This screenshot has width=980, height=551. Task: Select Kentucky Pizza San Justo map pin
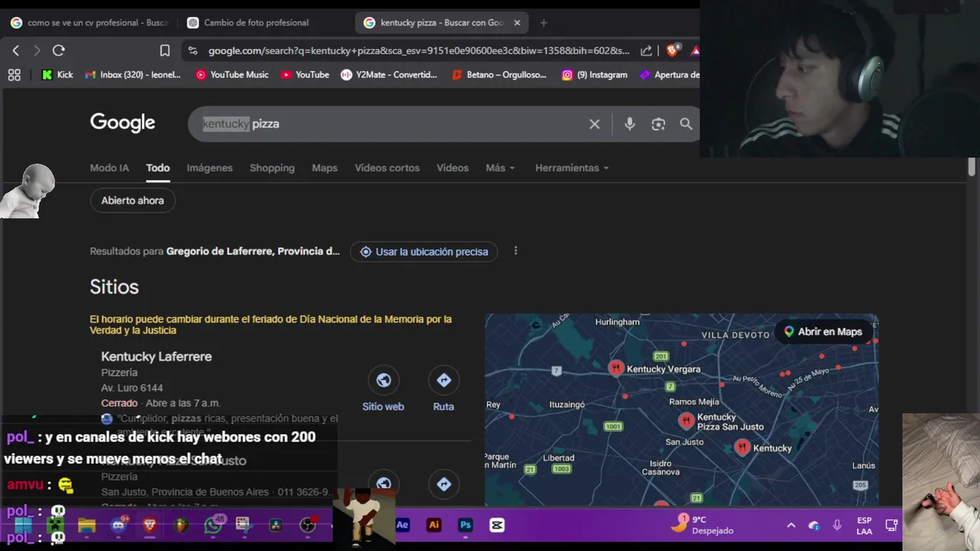(x=686, y=420)
